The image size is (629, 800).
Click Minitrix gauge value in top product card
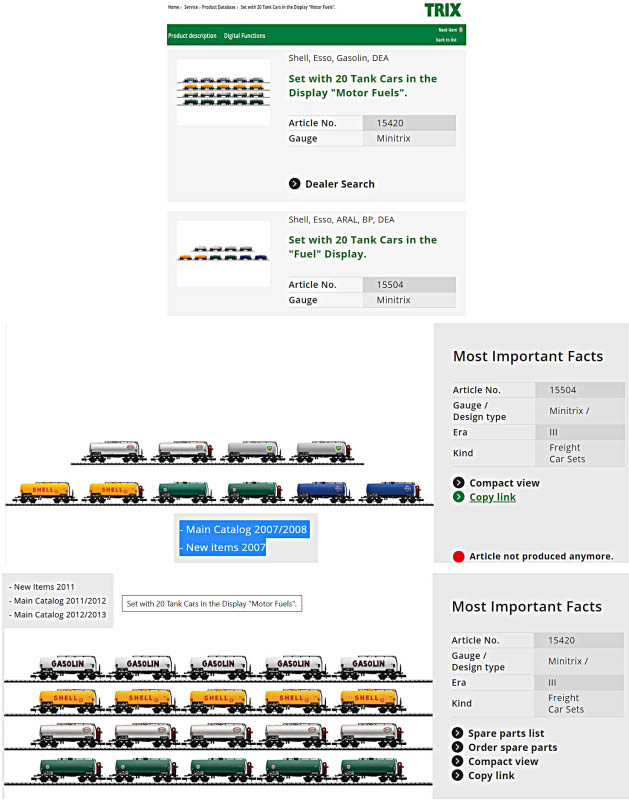(x=393, y=138)
